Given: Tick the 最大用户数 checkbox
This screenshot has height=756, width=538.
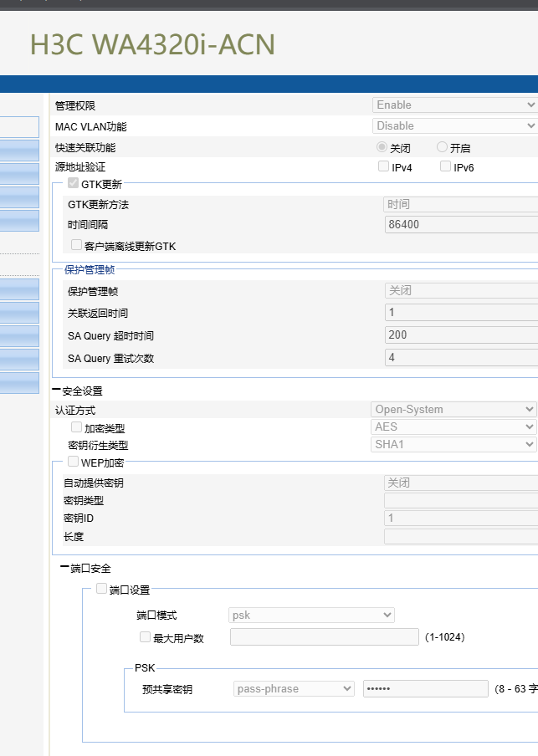Looking at the screenshot, I should coord(145,637).
